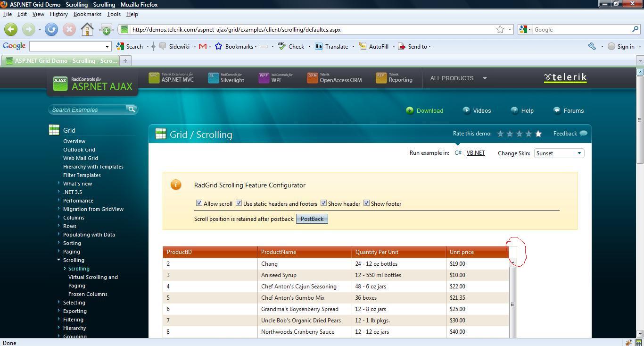Click the ProductName column header
Image resolution: width=644 pixels, height=346 pixels.
coord(305,252)
